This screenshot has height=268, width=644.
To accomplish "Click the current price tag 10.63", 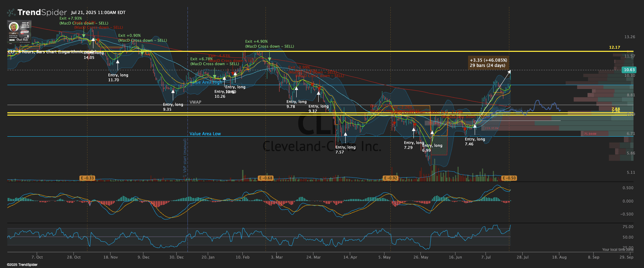I will 629,70.
